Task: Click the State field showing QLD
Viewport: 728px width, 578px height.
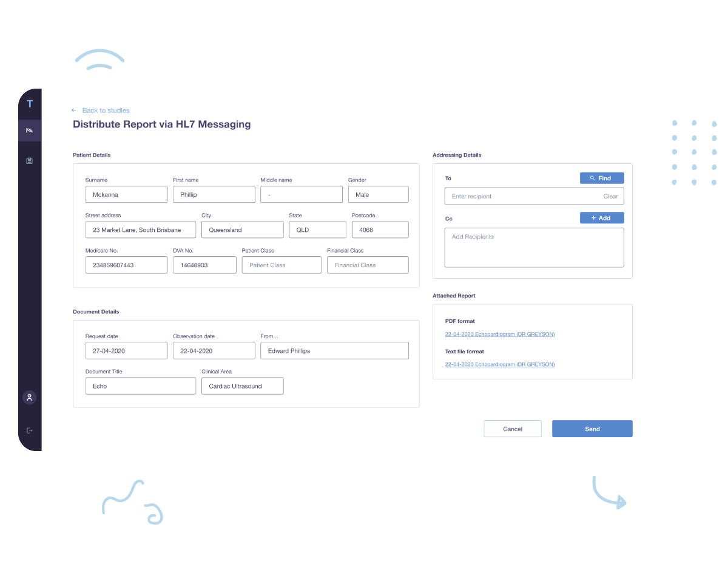Action: click(x=317, y=229)
